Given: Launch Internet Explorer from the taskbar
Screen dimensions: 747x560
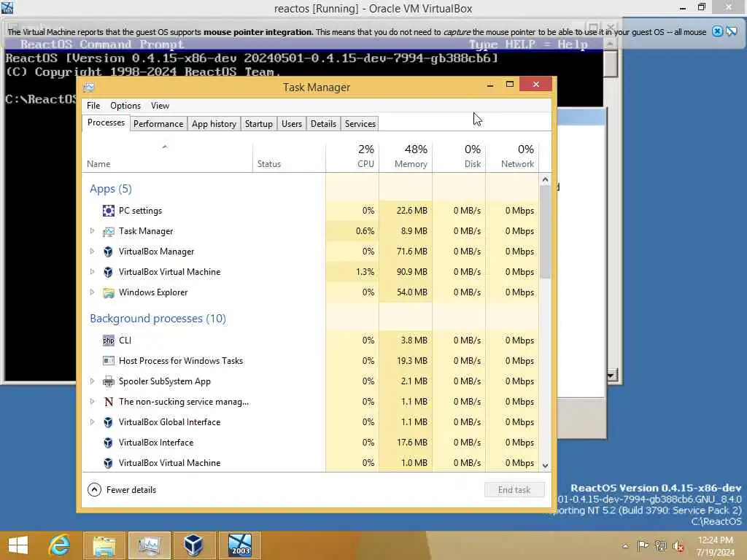Looking at the screenshot, I should (60, 545).
